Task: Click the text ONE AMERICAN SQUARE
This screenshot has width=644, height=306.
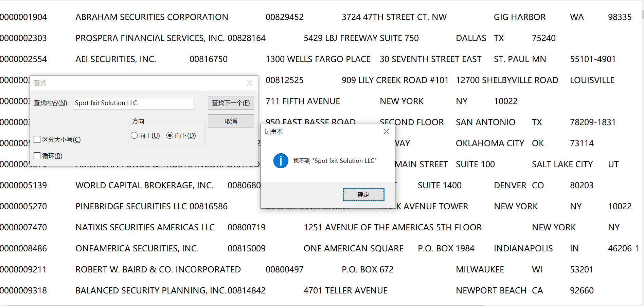Action: tap(354, 248)
